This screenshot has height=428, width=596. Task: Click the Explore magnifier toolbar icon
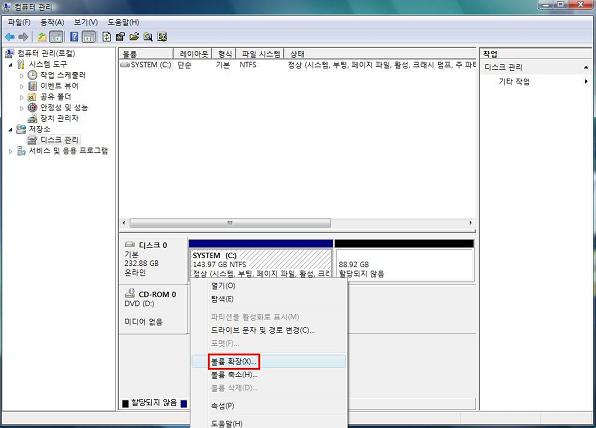pos(148,37)
